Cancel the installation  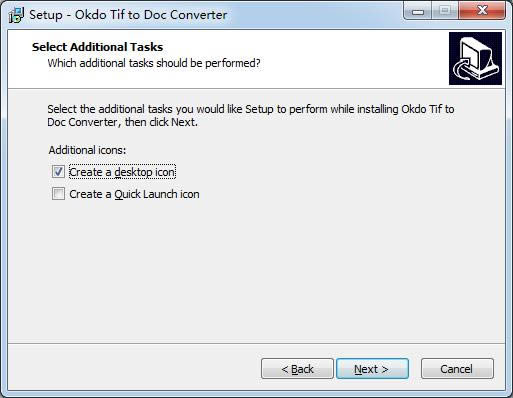[457, 369]
